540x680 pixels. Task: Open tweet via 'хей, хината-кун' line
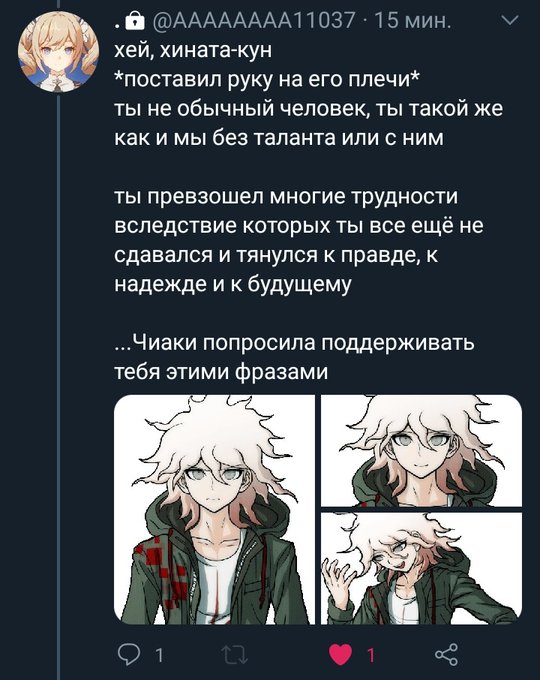click(x=193, y=50)
